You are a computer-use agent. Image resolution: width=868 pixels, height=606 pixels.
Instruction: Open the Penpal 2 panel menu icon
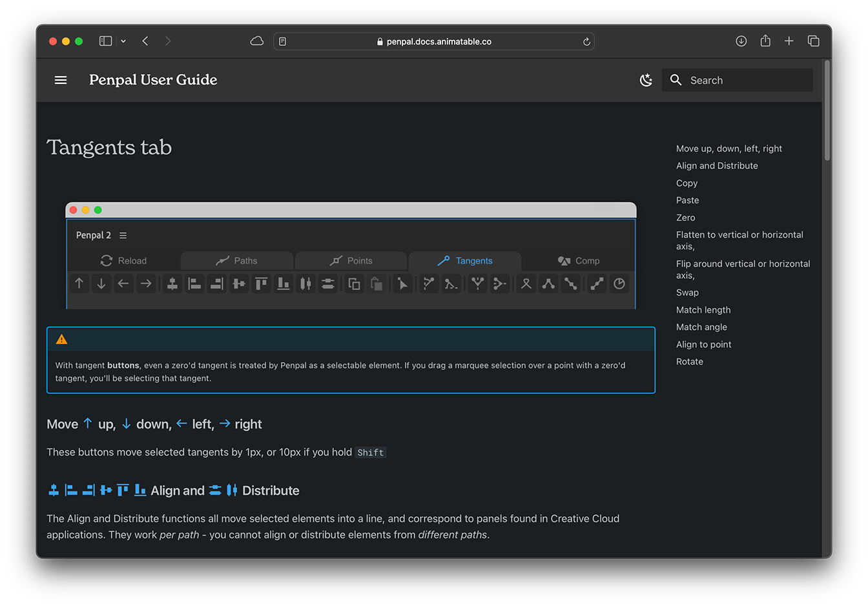(123, 236)
